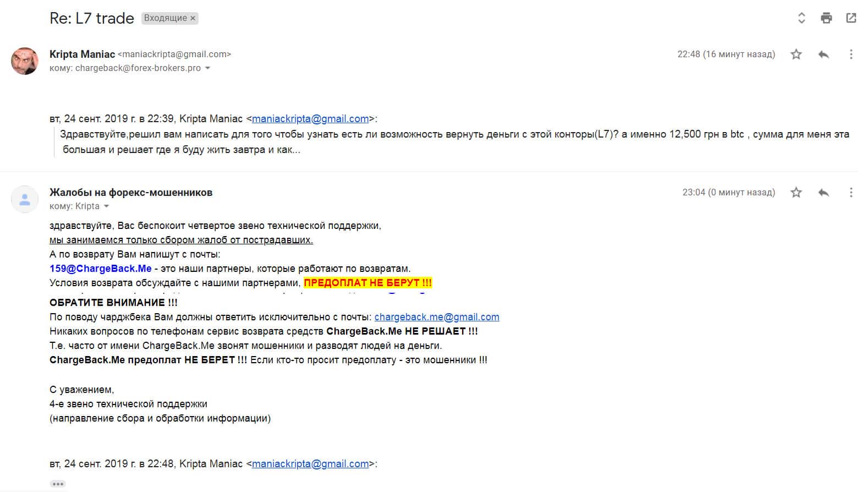Image resolution: width=868 pixels, height=492 pixels.
Task: Reply to the 23:04 message
Action: pos(823,192)
